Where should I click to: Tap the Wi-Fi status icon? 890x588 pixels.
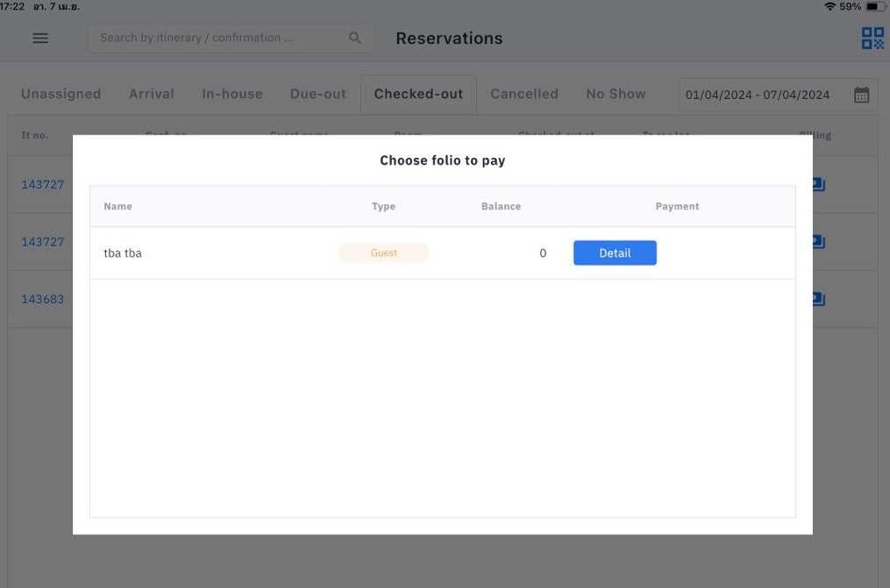tap(829, 6)
